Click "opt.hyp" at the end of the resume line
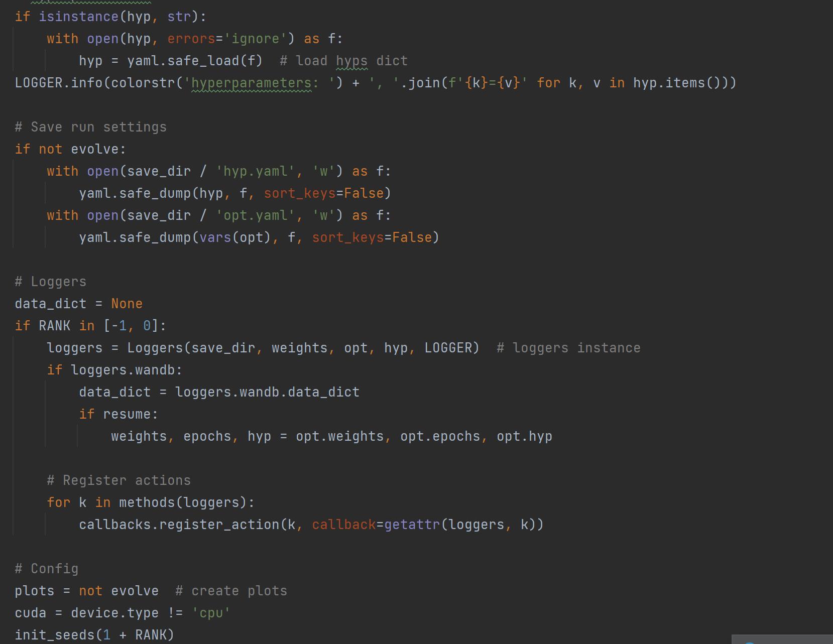This screenshot has width=833, height=644. [x=524, y=436]
